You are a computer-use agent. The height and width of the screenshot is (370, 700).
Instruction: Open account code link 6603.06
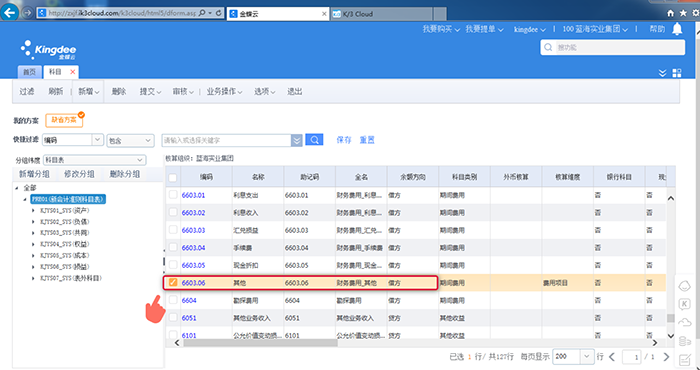pyautogui.click(x=193, y=283)
